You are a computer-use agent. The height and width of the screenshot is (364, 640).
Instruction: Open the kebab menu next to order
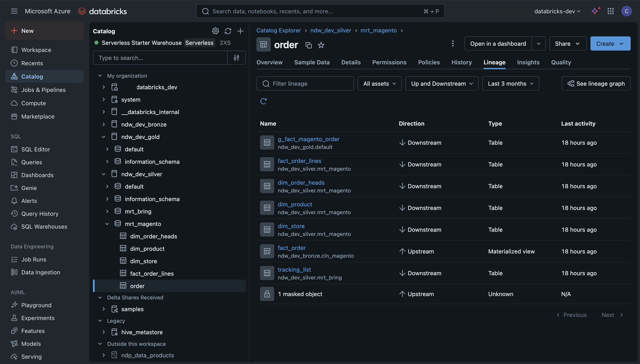[452, 44]
